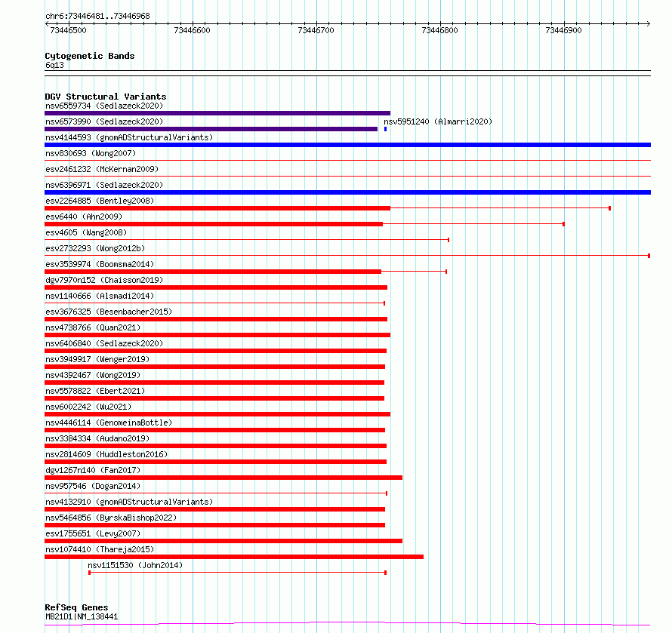
Task: Click ruler position 73446500
Action: click(x=68, y=30)
